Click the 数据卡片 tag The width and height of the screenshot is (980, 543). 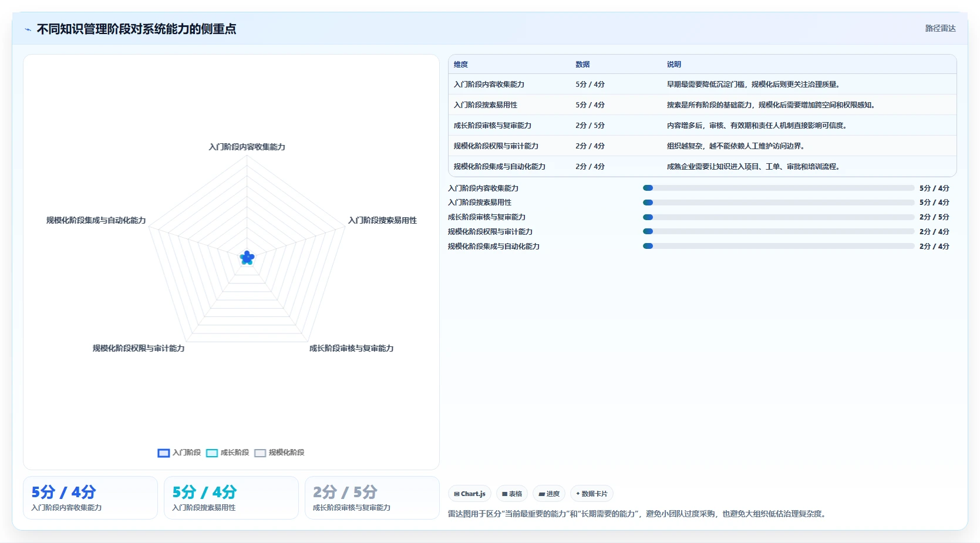pos(592,494)
